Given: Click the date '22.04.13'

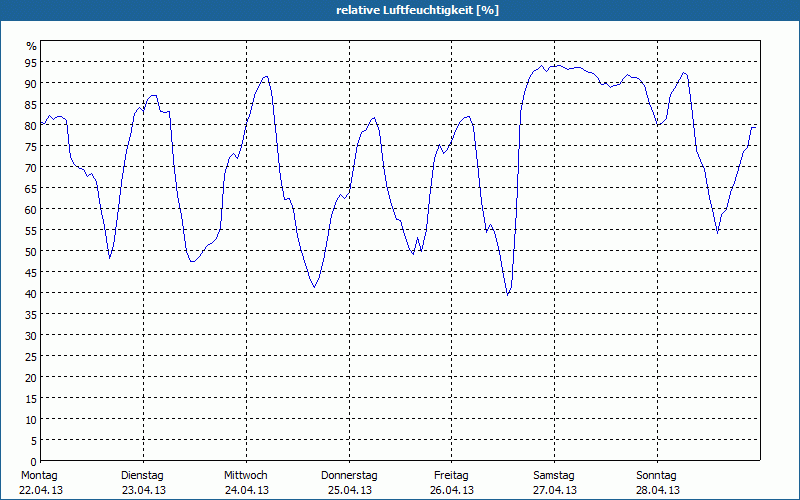Looking at the screenshot, I should click(x=41, y=490).
